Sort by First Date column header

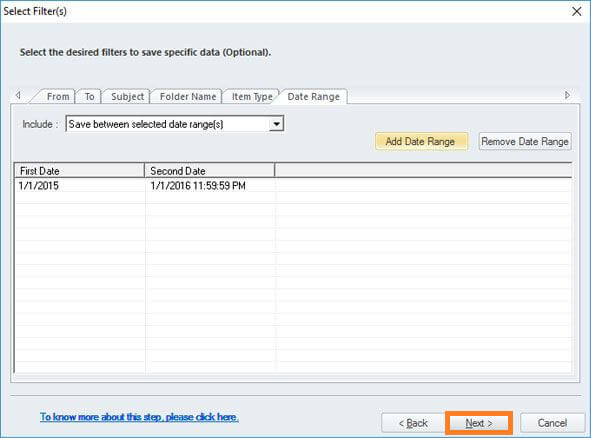[x=80, y=171]
